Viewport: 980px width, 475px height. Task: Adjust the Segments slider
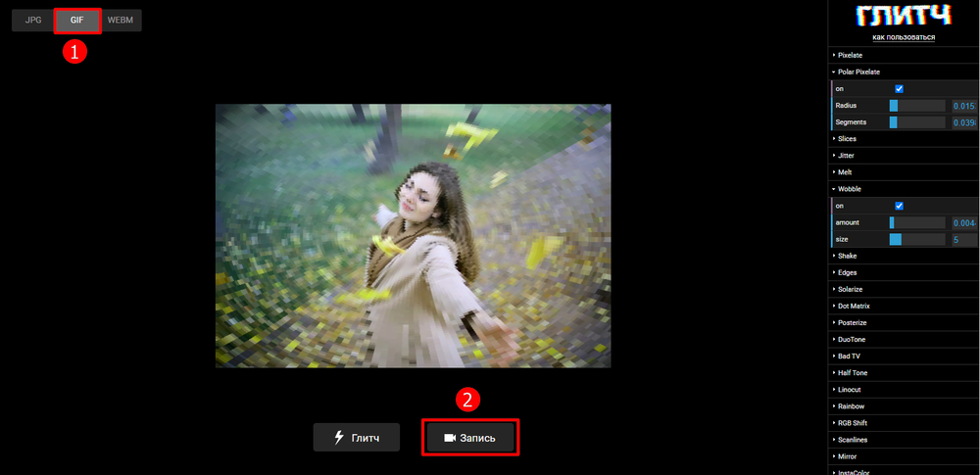click(x=917, y=122)
